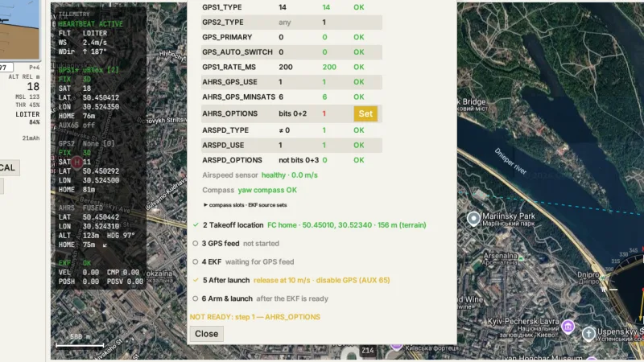Select step 6 Arm & launch circle
This screenshot has height=362, width=644.
tap(196, 298)
